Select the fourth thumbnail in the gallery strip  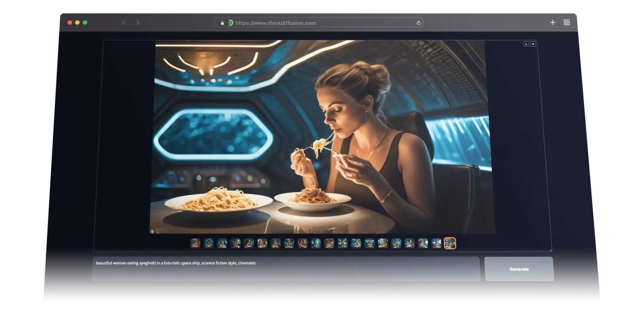point(236,243)
